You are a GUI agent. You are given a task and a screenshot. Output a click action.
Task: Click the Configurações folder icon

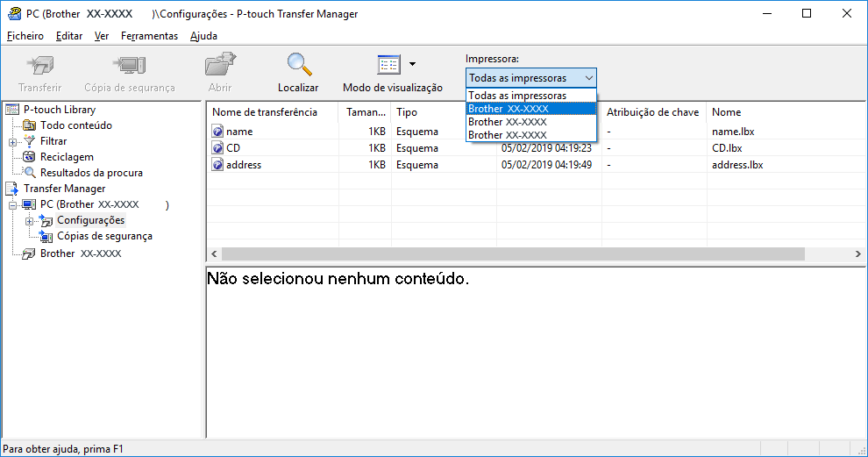[x=46, y=220]
